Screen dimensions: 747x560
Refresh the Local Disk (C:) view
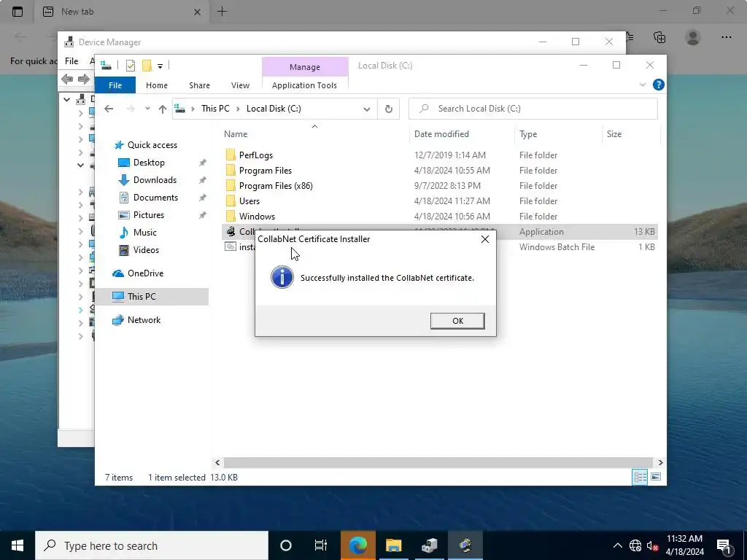(389, 109)
